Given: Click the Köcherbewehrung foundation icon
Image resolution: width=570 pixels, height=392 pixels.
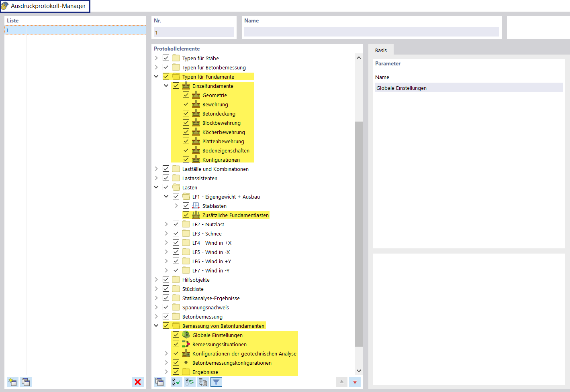Looking at the screenshot, I should tap(196, 132).
